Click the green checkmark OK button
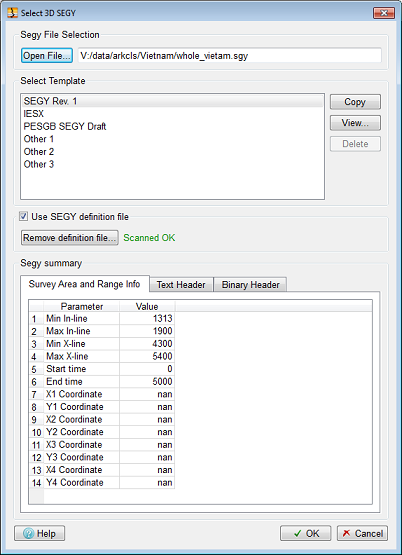The image size is (402, 555). click(306, 533)
